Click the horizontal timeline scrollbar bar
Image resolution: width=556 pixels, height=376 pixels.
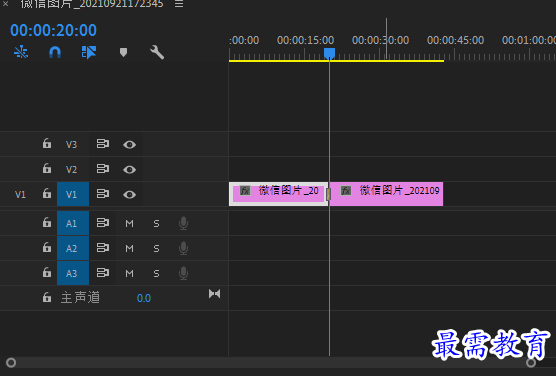(x=271, y=363)
